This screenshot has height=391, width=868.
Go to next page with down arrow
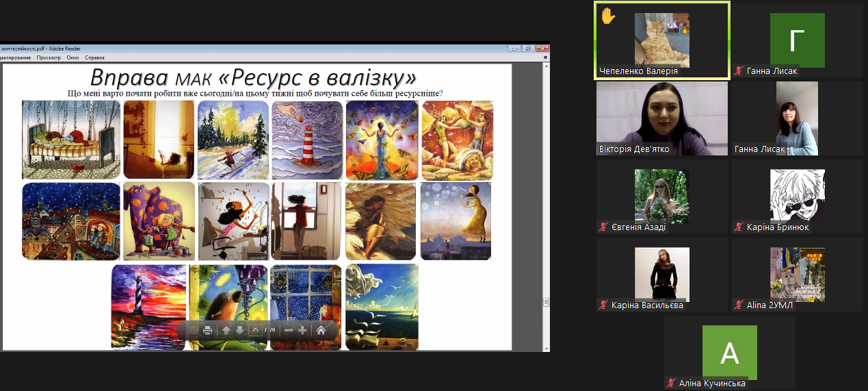(x=239, y=330)
